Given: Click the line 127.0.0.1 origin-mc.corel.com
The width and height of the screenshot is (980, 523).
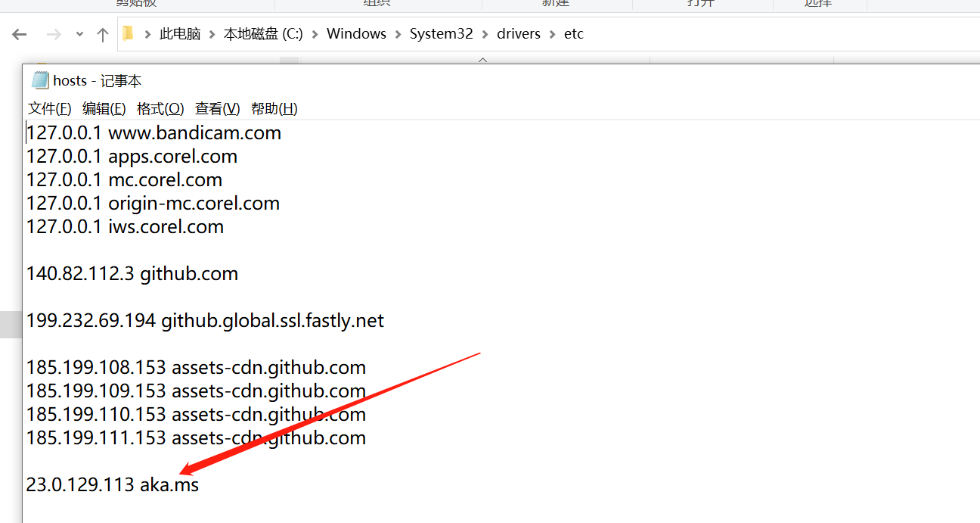Looking at the screenshot, I should click(153, 204).
